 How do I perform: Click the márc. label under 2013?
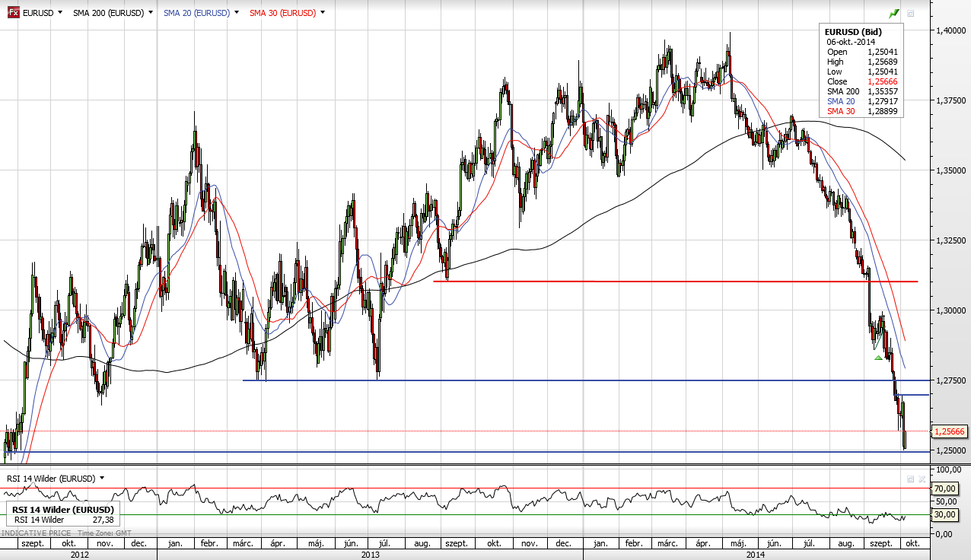click(x=243, y=544)
